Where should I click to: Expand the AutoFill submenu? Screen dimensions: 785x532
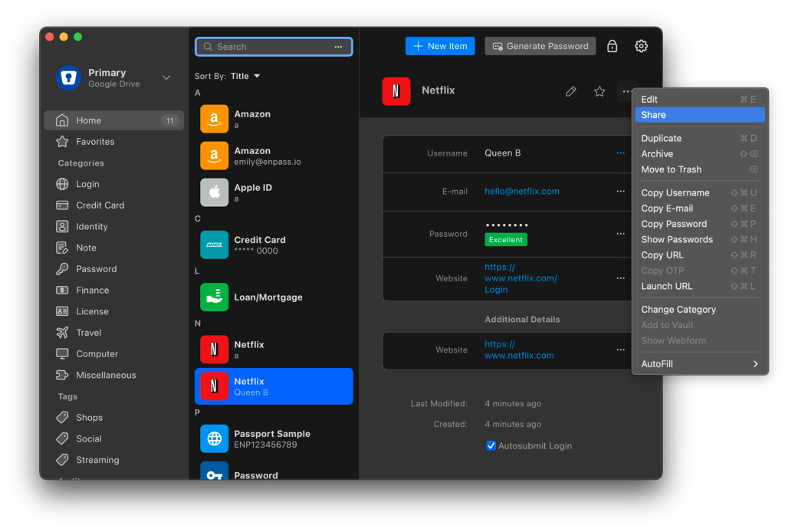699,364
